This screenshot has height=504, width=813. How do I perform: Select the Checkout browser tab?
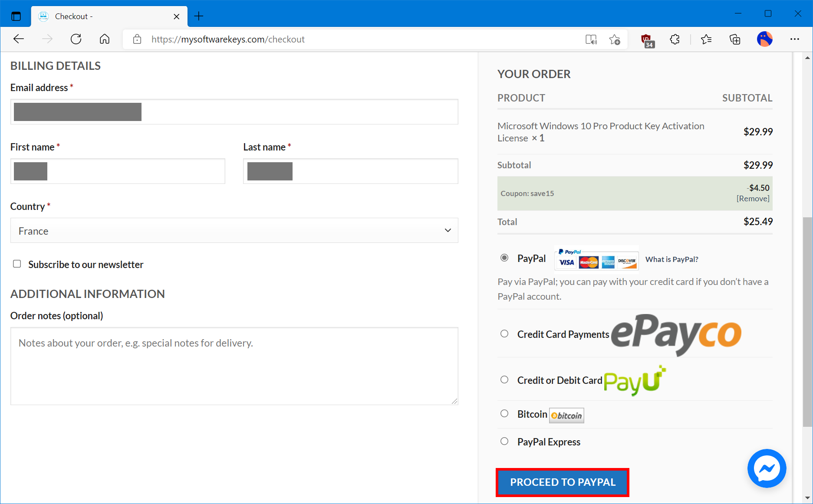[x=109, y=16]
